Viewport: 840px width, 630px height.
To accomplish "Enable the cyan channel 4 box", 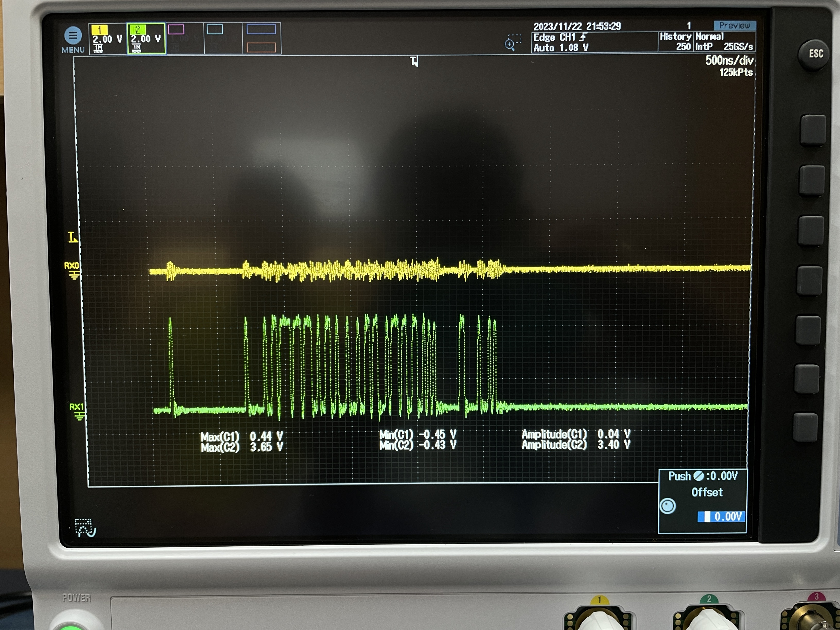I will [x=223, y=39].
